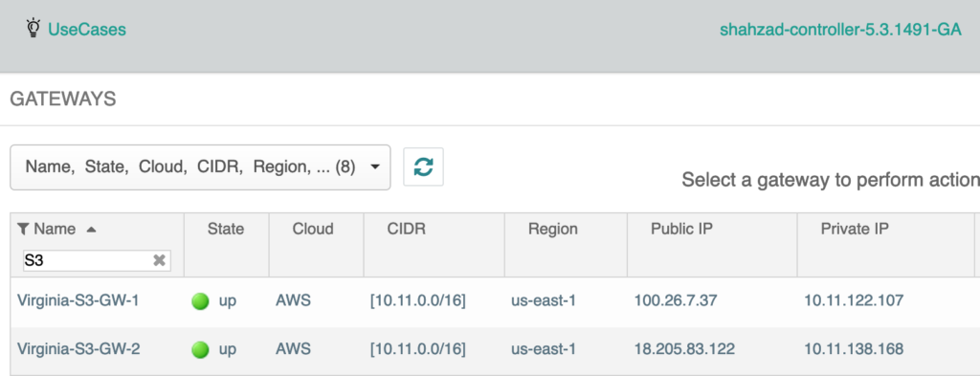The height and width of the screenshot is (376, 980).
Task: Click AWS cloud cell for Virginia-S3-GW-2
Action: click(x=293, y=348)
